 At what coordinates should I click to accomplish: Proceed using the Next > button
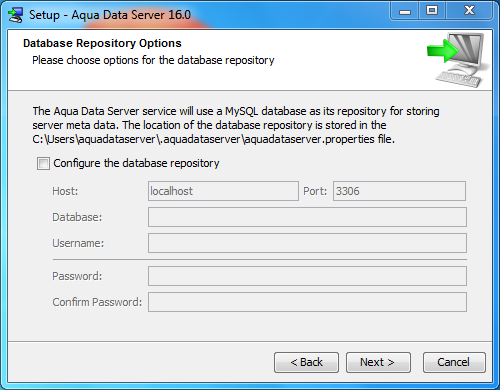point(378,362)
